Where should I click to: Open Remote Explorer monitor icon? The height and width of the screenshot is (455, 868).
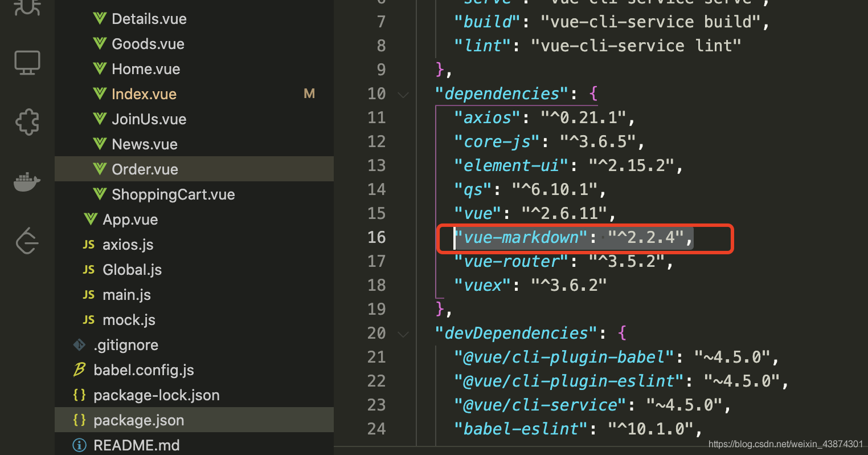(27, 63)
